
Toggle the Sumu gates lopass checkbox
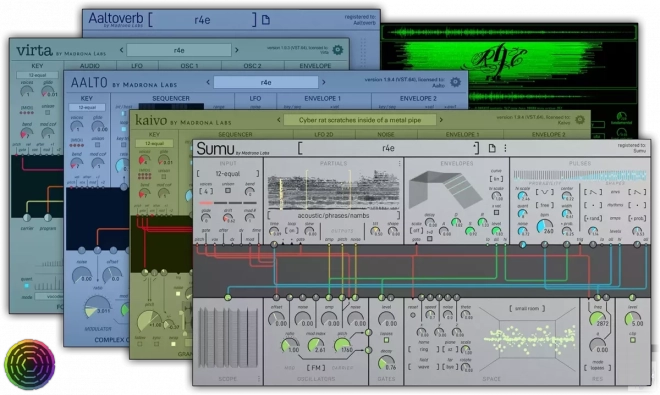point(386,340)
